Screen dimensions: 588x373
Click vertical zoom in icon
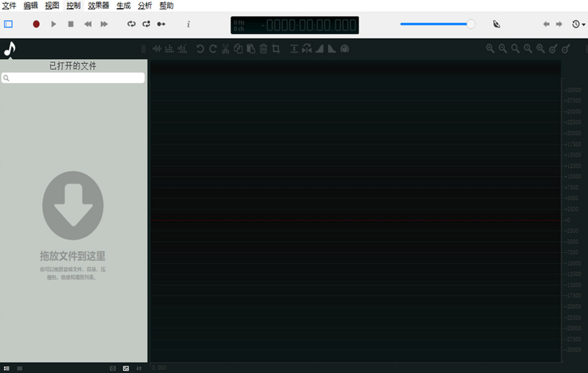[x=553, y=49]
